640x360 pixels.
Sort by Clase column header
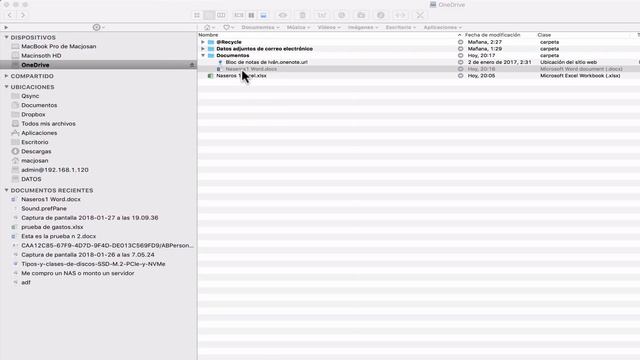[x=544, y=35]
